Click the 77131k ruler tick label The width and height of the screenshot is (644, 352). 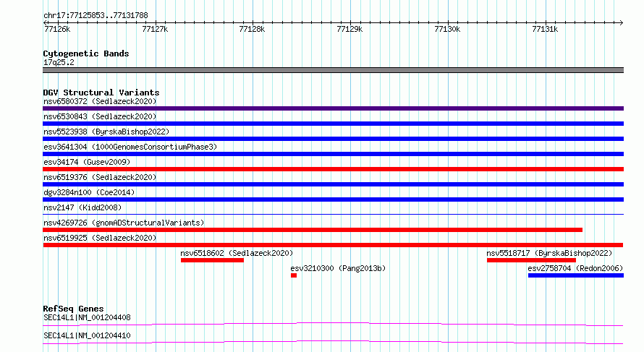point(545,30)
